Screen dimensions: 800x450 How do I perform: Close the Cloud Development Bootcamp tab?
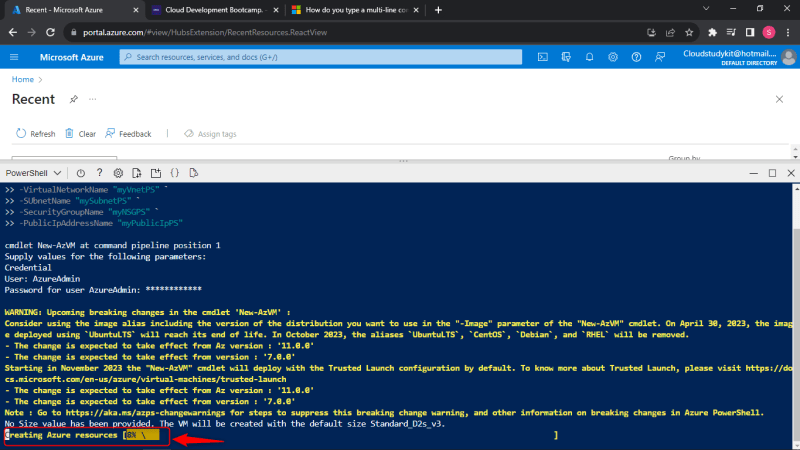276,10
